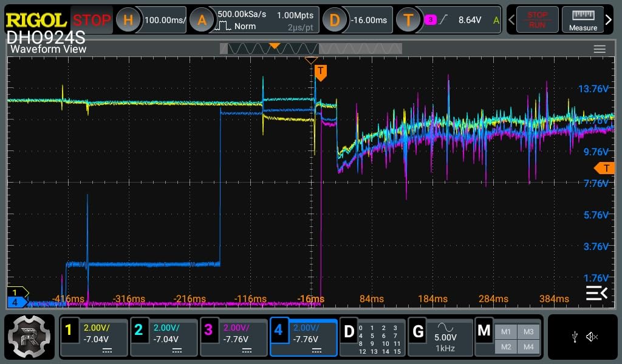The image size is (622, 364).
Task: Tap the -416ms time axis label
Action: pos(68,298)
